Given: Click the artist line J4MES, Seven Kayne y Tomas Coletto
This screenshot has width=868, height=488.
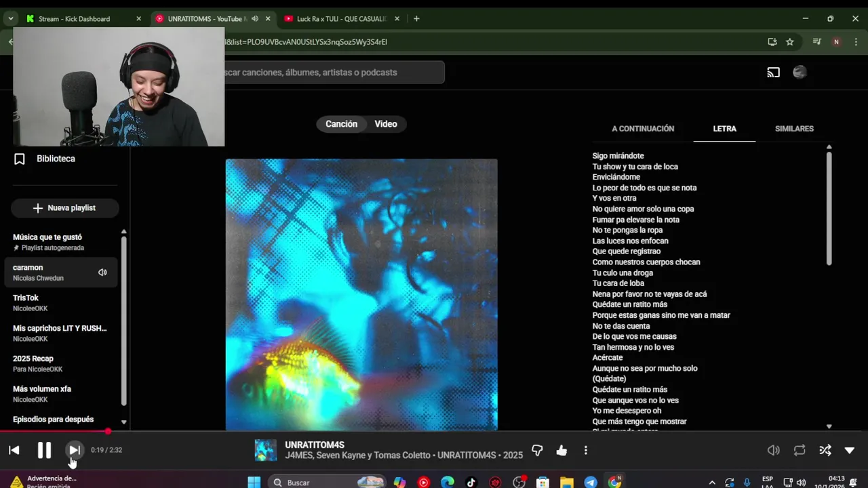Looking at the screenshot, I should click(x=358, y=455).
